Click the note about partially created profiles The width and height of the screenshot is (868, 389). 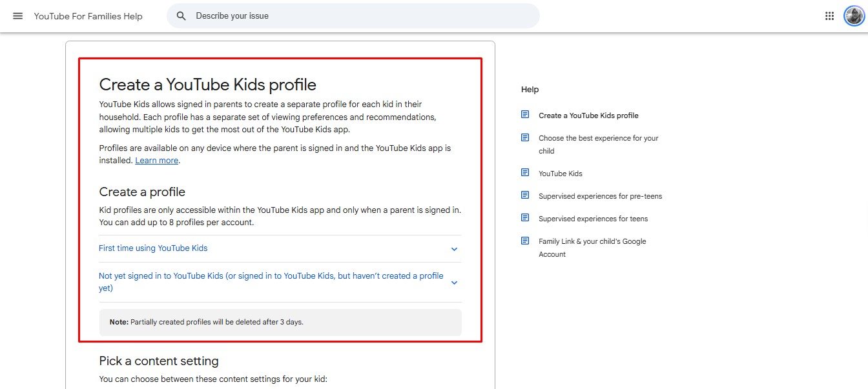280,322
